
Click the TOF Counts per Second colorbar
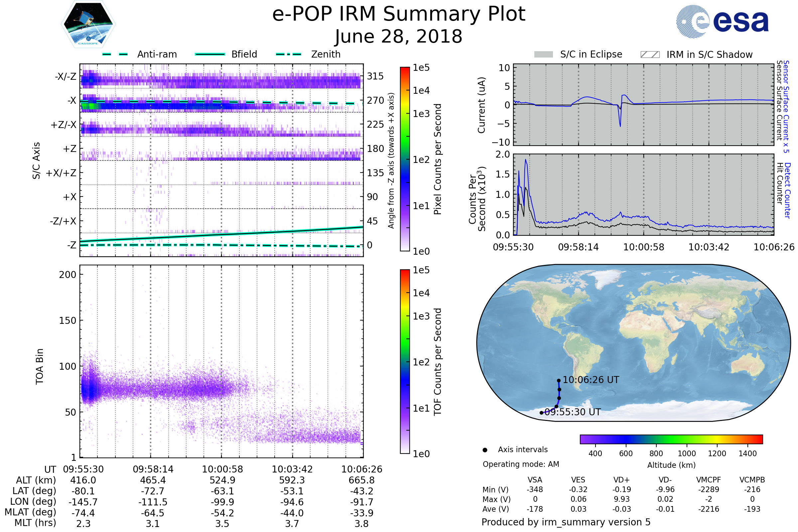tap(405, 361)
